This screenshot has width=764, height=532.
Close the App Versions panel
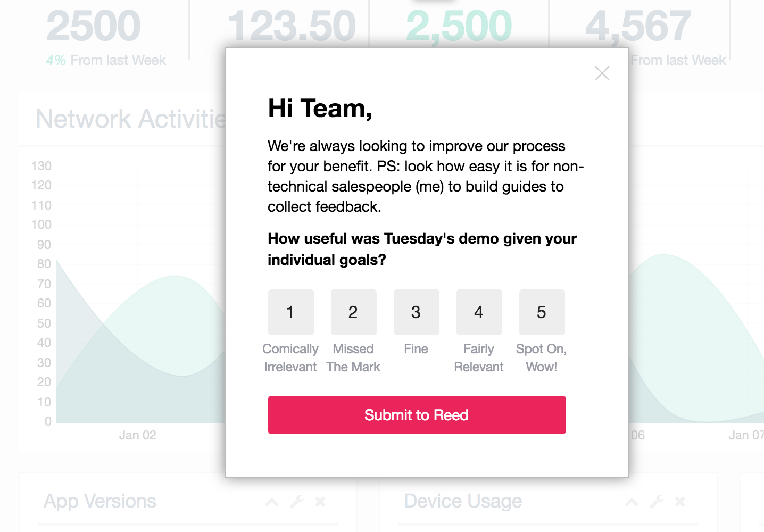[x=320, y=502]
